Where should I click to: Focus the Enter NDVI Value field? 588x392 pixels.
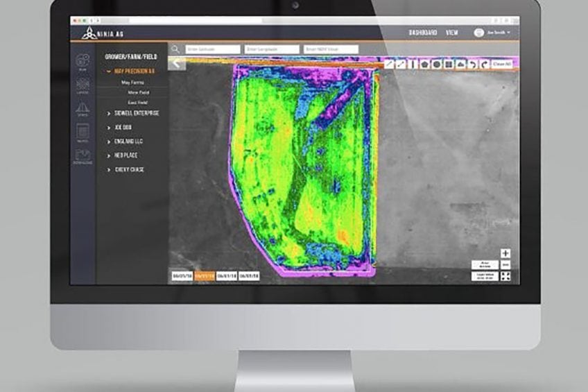pos(331,49)
